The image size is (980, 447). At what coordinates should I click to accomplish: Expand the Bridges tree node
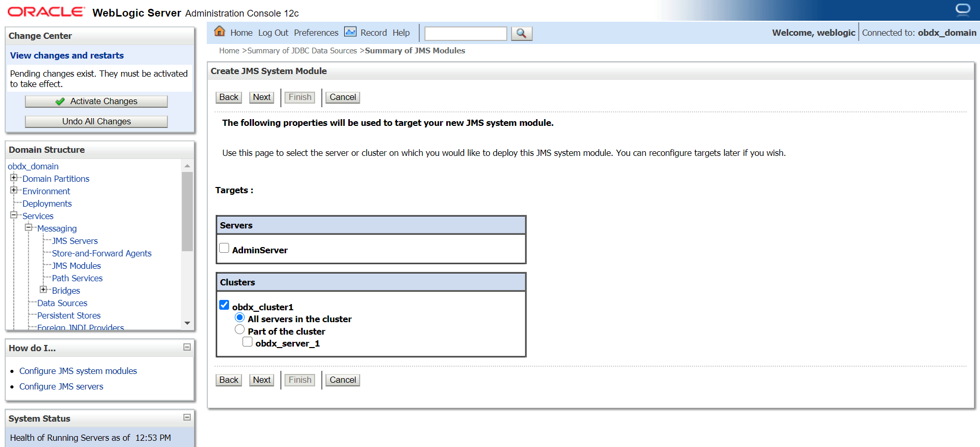[x=44, y=290]
